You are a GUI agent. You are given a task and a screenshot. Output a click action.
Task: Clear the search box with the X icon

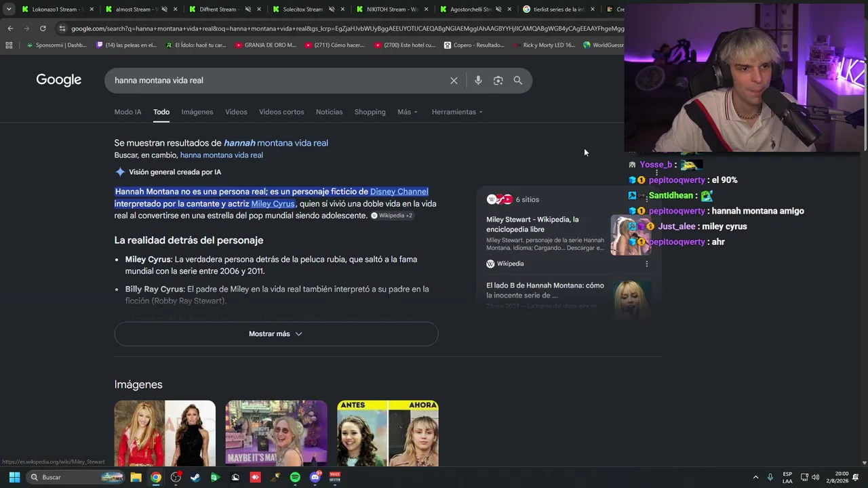click(x=454, y=81)
